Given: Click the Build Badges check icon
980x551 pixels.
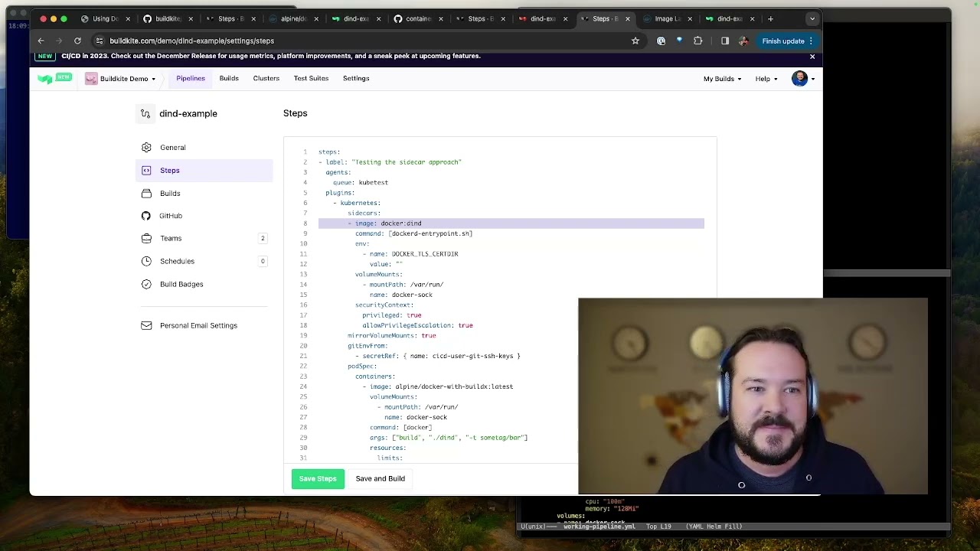Looking at the screenshot, I should tap(146, 284).
